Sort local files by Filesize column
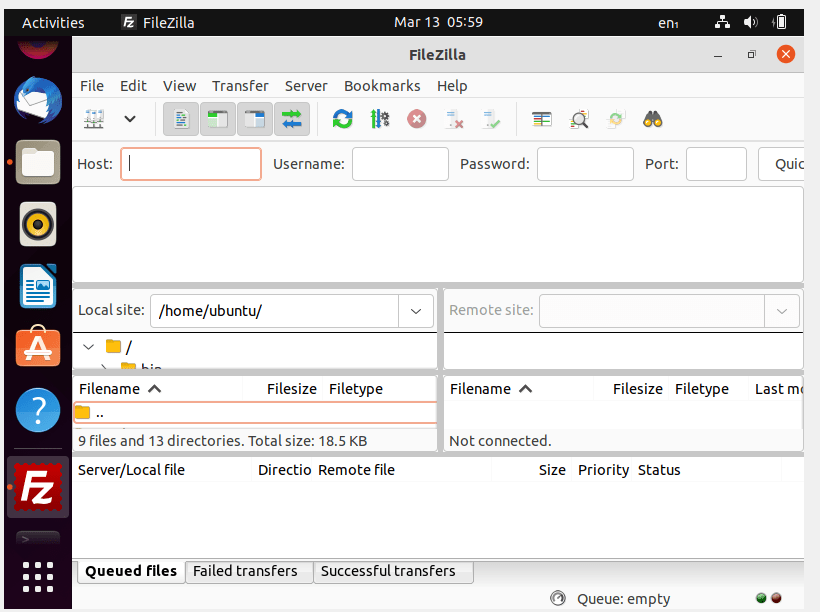The height and width of the screenshot is (612, 820). coord(283,389)
